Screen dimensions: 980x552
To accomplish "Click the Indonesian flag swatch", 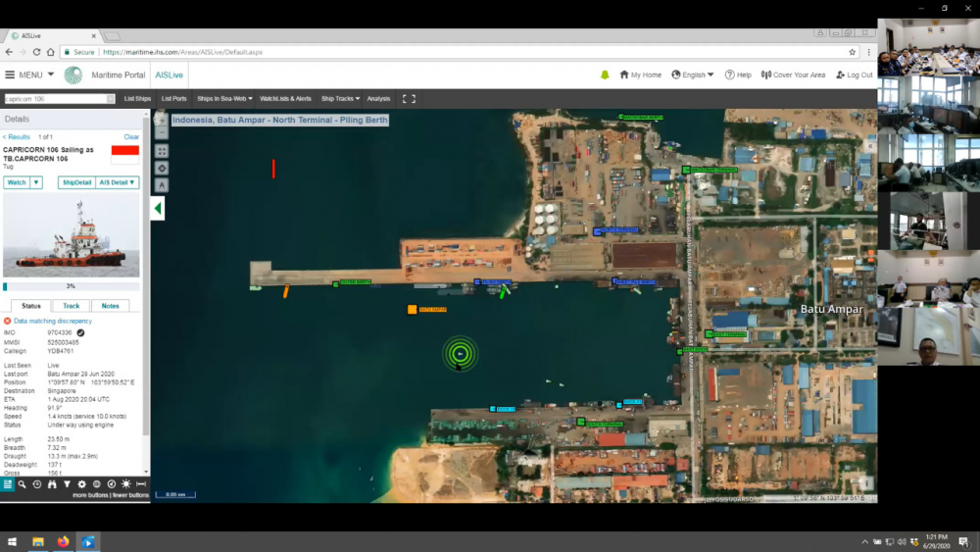I will [x=125, y=154].
